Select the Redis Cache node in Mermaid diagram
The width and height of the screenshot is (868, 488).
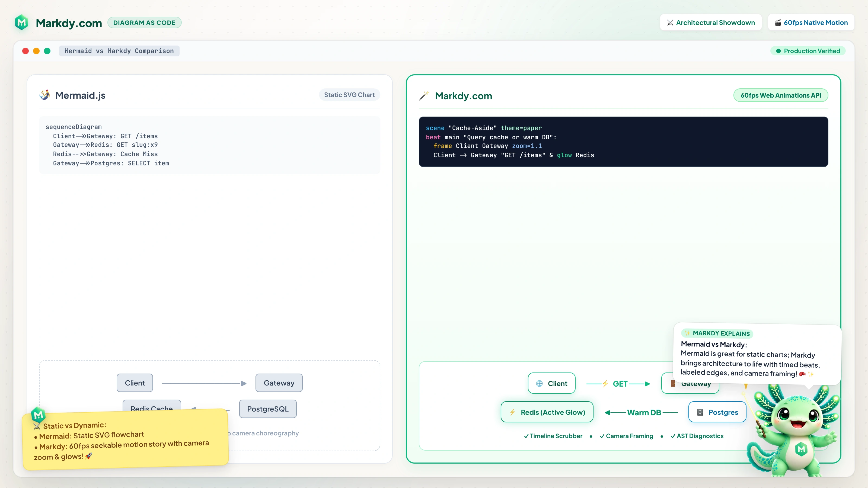[x=152, y=406]
